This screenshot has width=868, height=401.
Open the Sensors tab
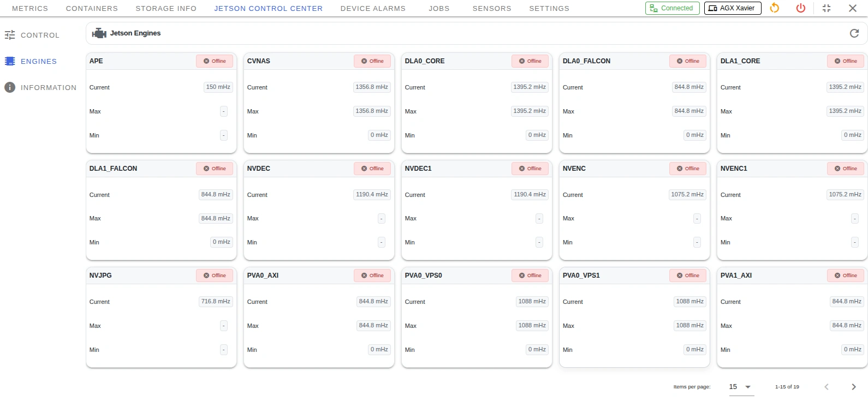pos(491,8)
